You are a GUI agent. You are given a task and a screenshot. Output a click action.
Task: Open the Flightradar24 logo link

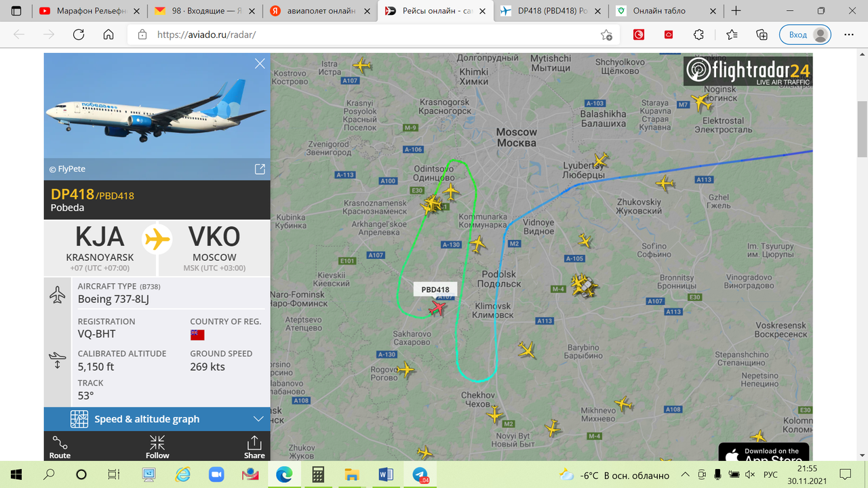coord(748,70)
